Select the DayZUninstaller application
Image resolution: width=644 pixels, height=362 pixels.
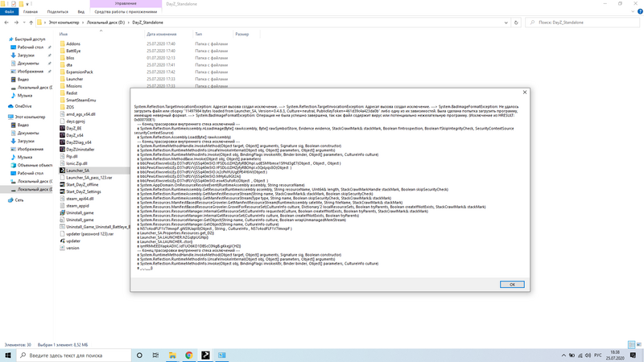point(80,150)
